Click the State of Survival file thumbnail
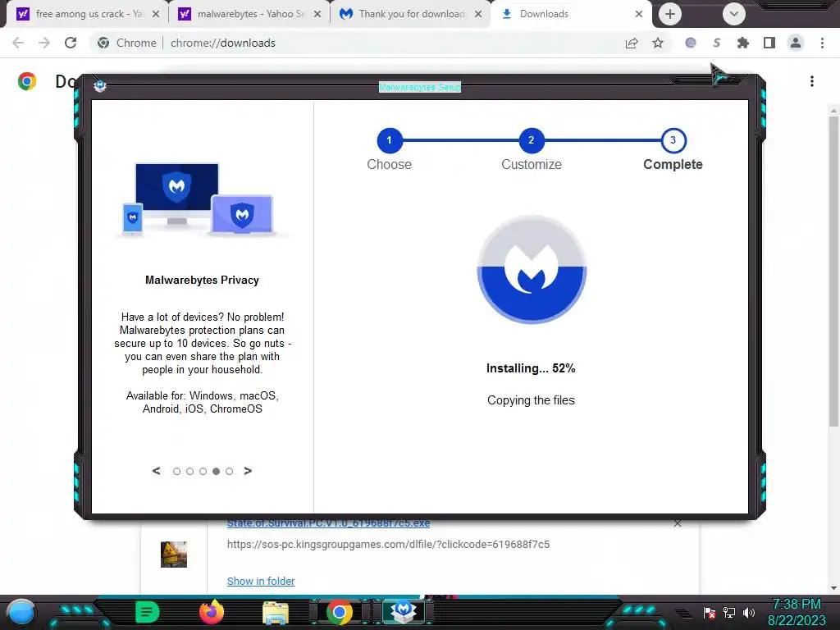 [174, 555]
